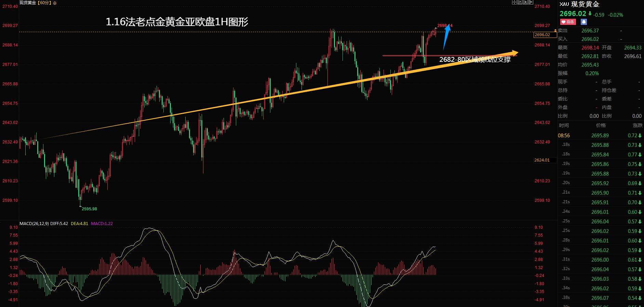Viewport: 644px width, 307px height.
Task: Click the green down arrow beside 2696.02
Action: (590, 14)
